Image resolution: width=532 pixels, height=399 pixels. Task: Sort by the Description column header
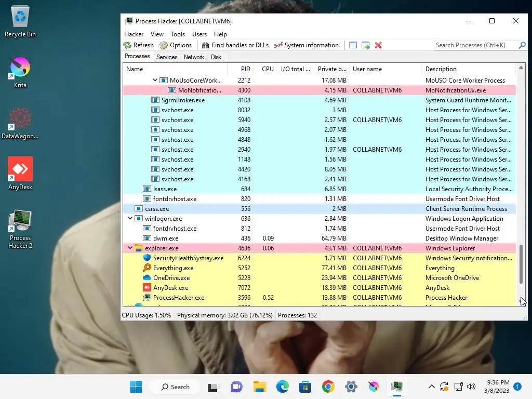[469, 69]
